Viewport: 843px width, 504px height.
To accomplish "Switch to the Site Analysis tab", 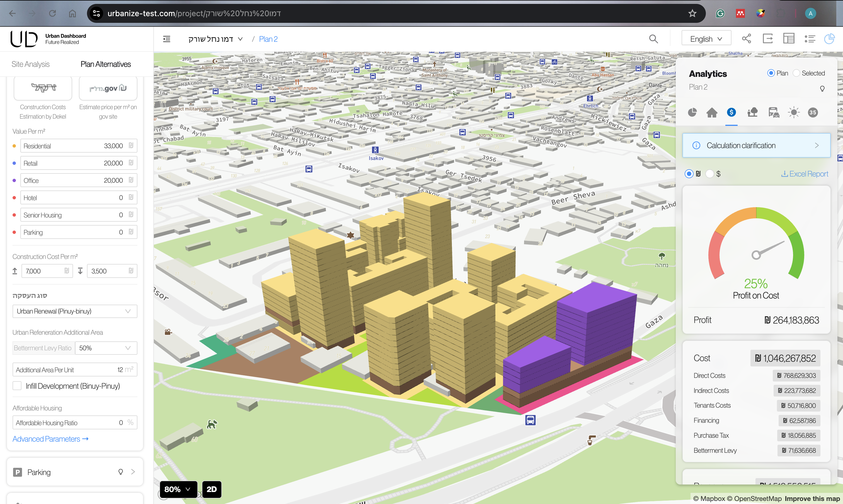I will point(31,64).
